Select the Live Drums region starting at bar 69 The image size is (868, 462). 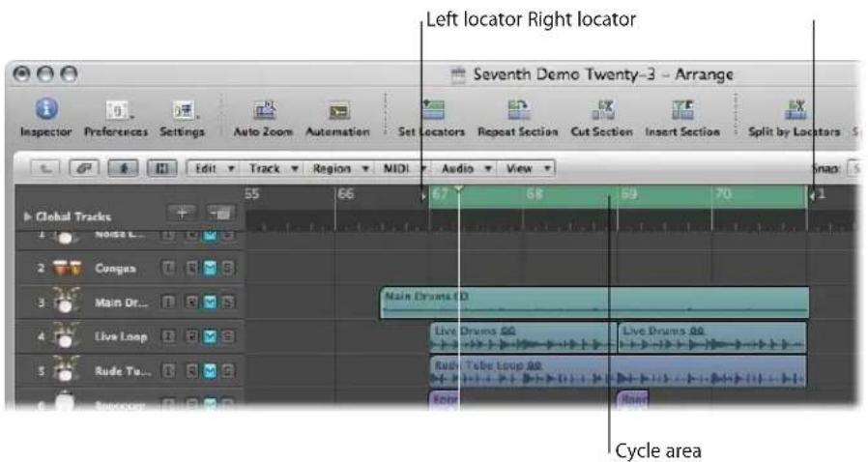coord(712,337)
